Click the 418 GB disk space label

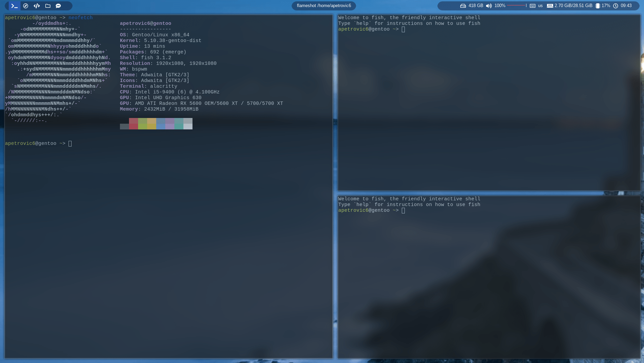476,6
